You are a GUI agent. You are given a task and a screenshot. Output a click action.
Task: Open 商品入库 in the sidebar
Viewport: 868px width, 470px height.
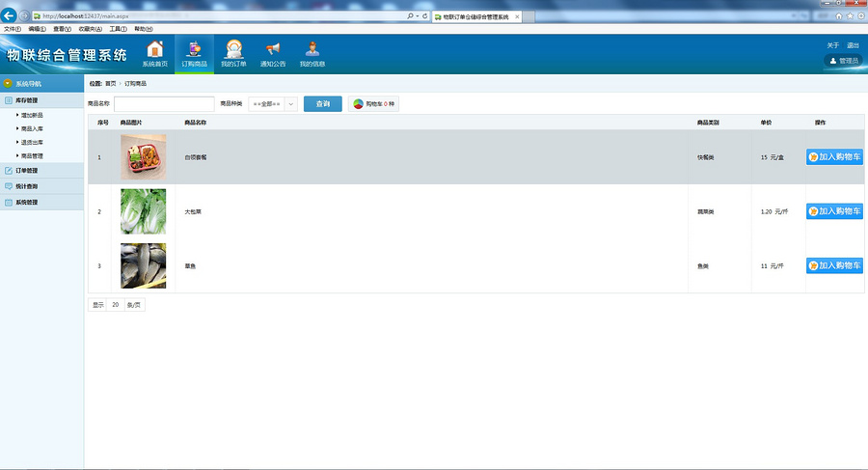click(x=32, y=128)
